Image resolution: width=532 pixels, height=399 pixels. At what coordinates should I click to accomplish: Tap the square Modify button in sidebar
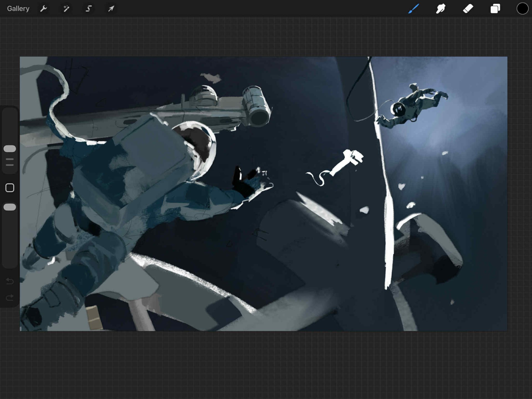(10, 188)
